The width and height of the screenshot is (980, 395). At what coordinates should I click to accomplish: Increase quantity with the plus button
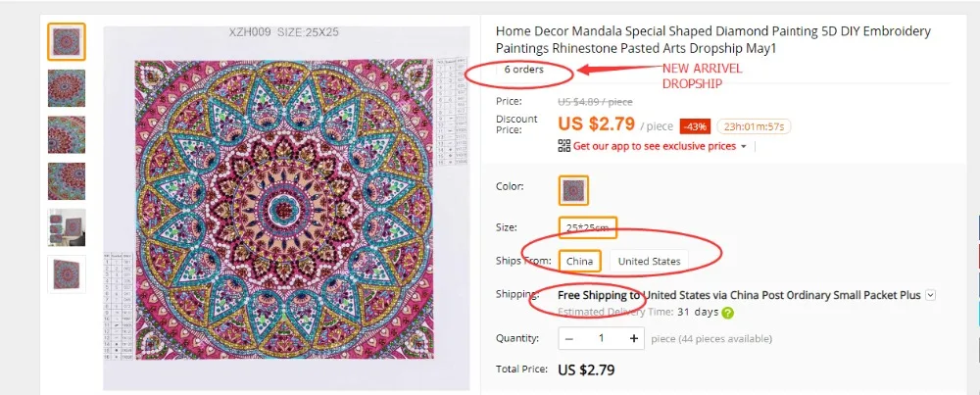634,338
